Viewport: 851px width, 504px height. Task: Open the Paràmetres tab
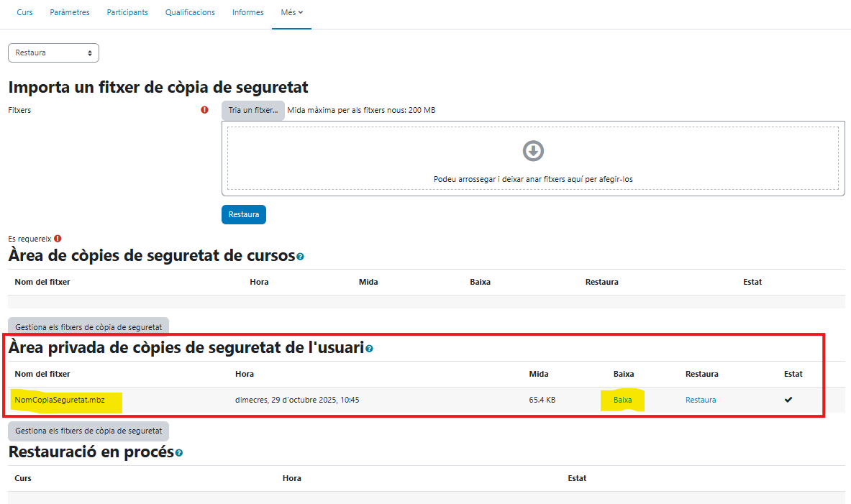70,12
